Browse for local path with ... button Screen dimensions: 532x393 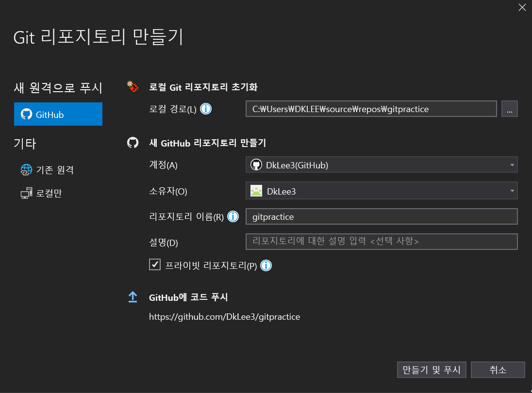(x=510, y=109)
